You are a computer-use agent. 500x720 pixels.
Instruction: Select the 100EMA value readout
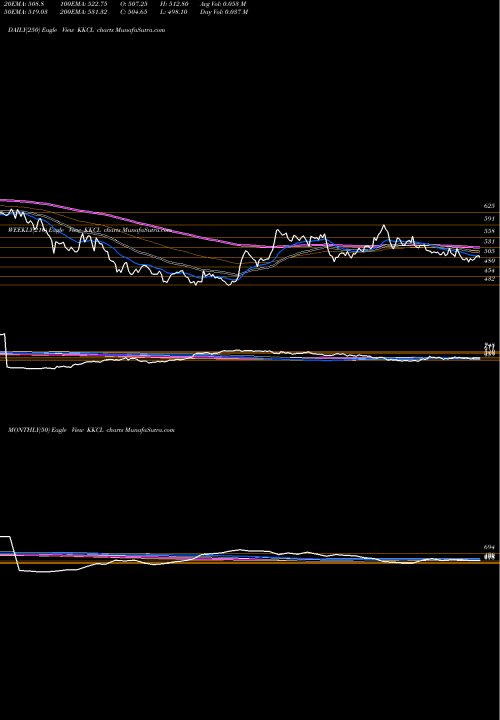click(84, 4)
